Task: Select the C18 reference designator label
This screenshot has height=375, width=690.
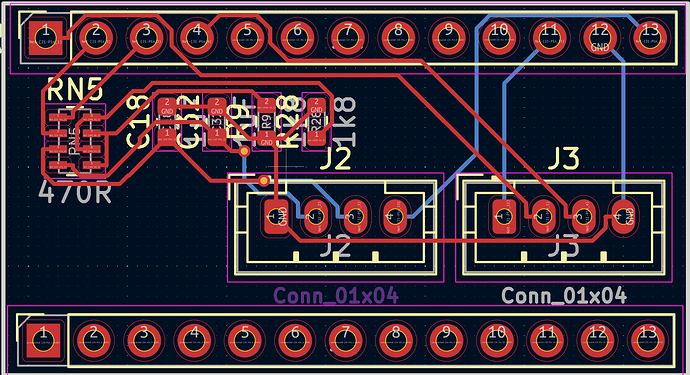Action: pyautogui.click(x=138, y=122)
